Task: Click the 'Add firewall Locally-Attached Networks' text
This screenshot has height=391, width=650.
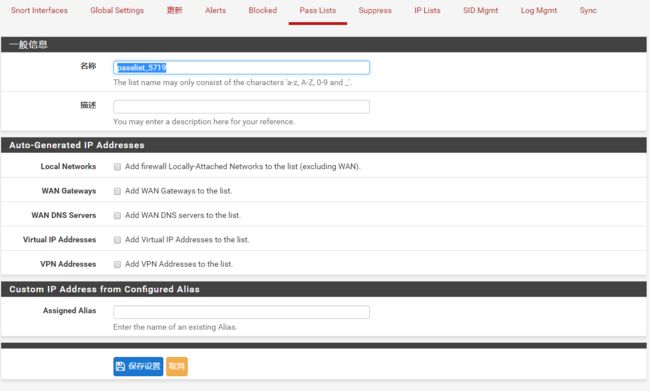Action: click(243, 166)
